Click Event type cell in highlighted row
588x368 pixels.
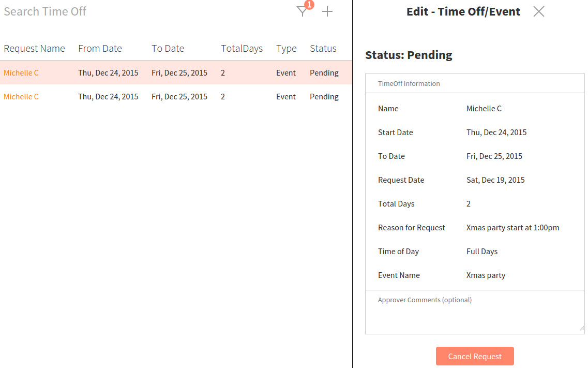point(285,73)
